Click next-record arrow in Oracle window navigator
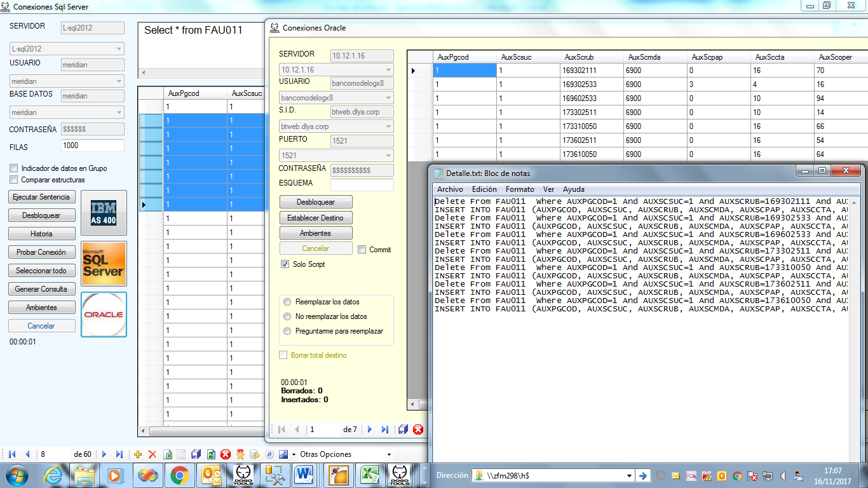Image resolution: width=868 pixels, height=488 pixels. coord(370,430)
